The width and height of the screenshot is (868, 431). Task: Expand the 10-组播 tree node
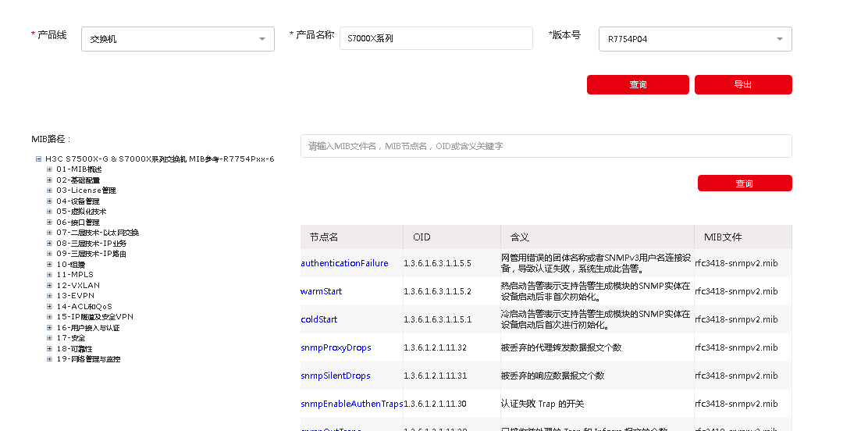[49, 264]
